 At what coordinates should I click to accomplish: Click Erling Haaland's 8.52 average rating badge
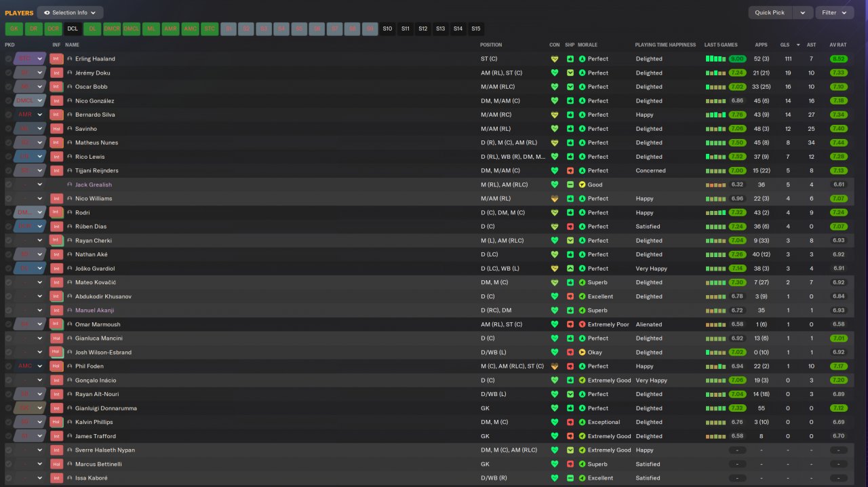tap(838, 59)
